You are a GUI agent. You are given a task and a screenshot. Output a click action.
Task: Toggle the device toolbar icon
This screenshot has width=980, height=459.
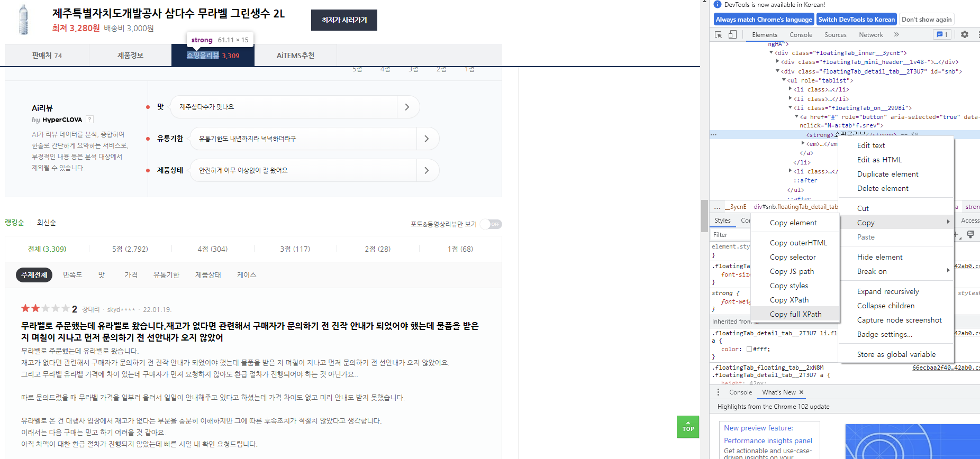tap(732, 34)
